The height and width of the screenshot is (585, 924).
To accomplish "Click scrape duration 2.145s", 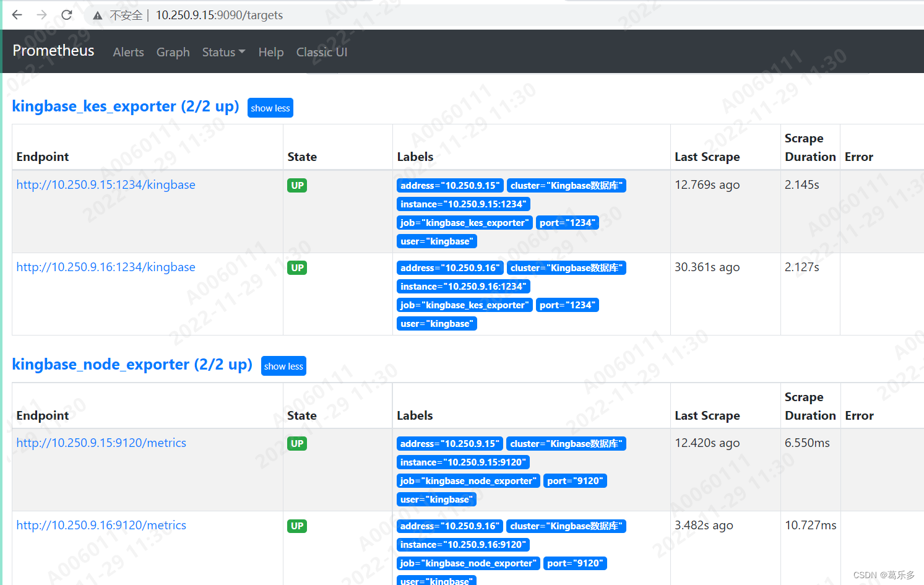I will coord(802,184).
